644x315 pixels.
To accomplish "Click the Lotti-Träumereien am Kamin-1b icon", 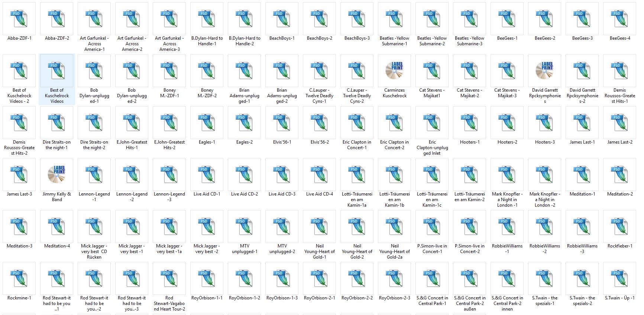I will [x=395, y=174].
